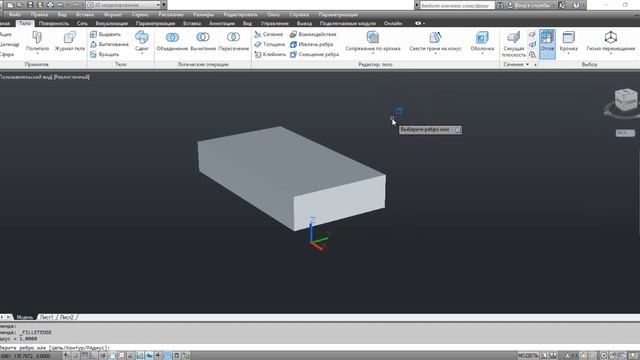The height and width of the screenshot is (360, 640).
Task: Select the Revolve (Вращать) tool
Action: click(x=104, y=54)
